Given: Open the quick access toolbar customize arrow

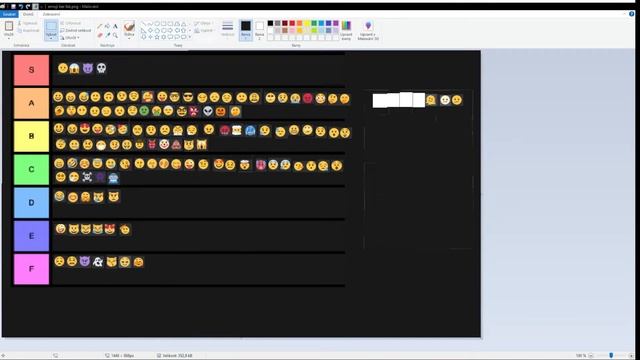Looking at the screenshot, I should pos(41,7).
